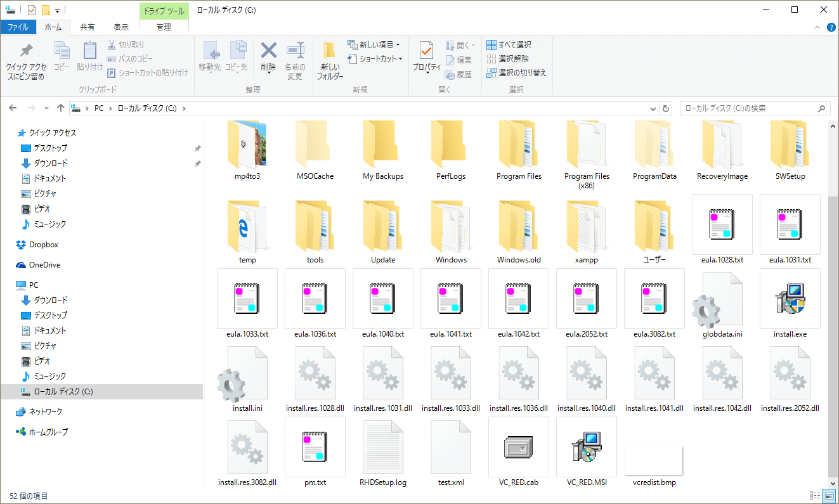Open the address bar history dropdown
Viewport: 839px width, 504px height.
(x=654, y=108)
